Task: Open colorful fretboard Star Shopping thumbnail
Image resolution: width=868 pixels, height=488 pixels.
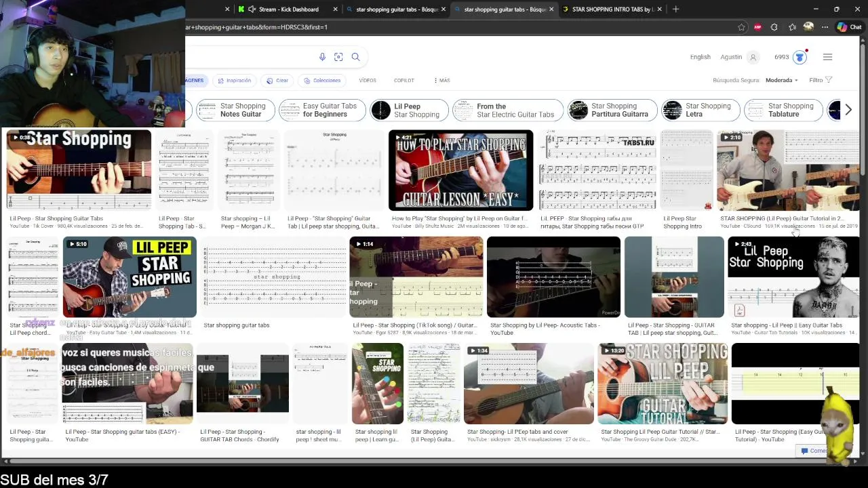Action: (378, 384)
